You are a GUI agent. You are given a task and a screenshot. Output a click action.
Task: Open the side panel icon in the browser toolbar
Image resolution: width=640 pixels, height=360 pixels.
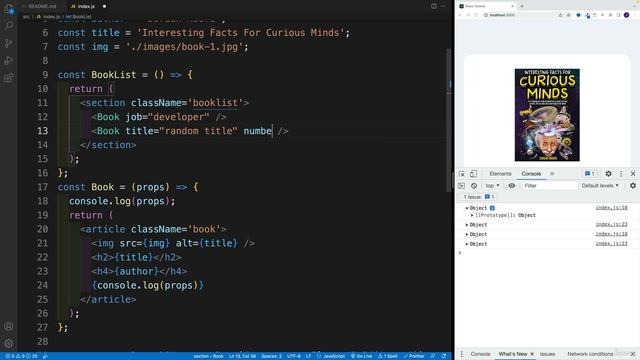[x=618, y=15]
